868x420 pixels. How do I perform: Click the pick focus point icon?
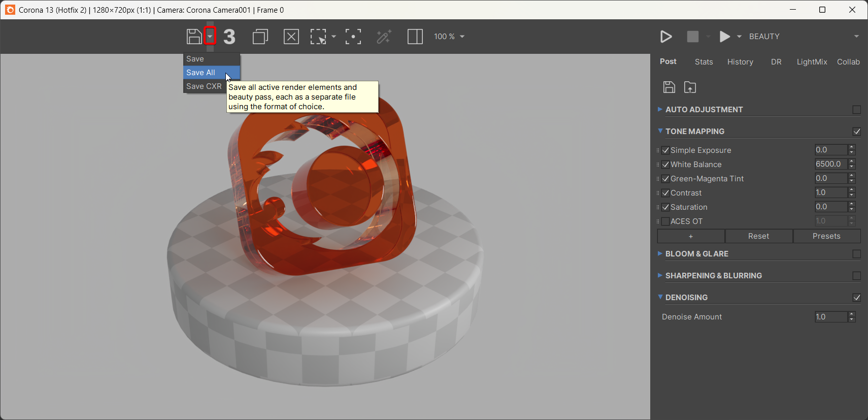[x=353, y=37]
